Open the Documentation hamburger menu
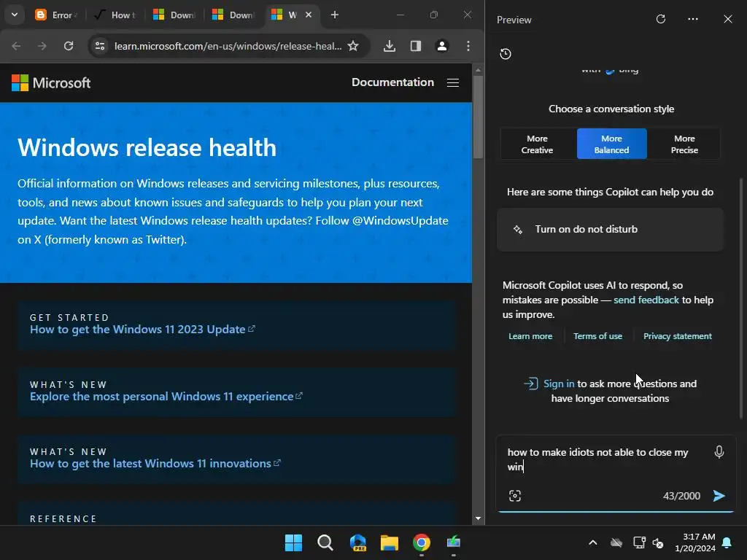This screenshot has height=560, width=747. [x=453, y=83]
